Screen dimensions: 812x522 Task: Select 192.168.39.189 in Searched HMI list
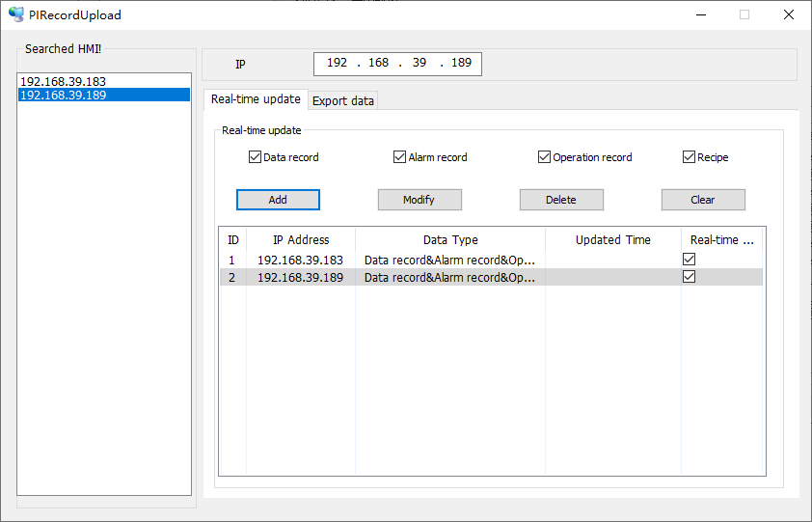click(64, 96)
